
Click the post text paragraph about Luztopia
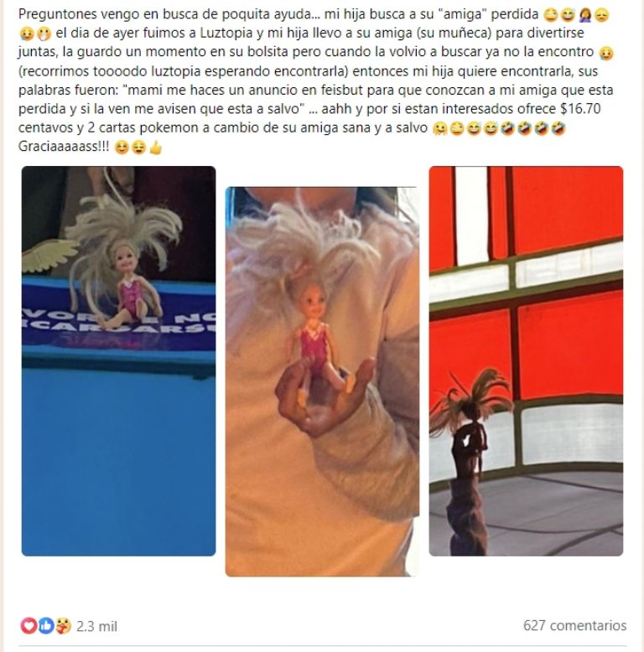pos(316,80)
